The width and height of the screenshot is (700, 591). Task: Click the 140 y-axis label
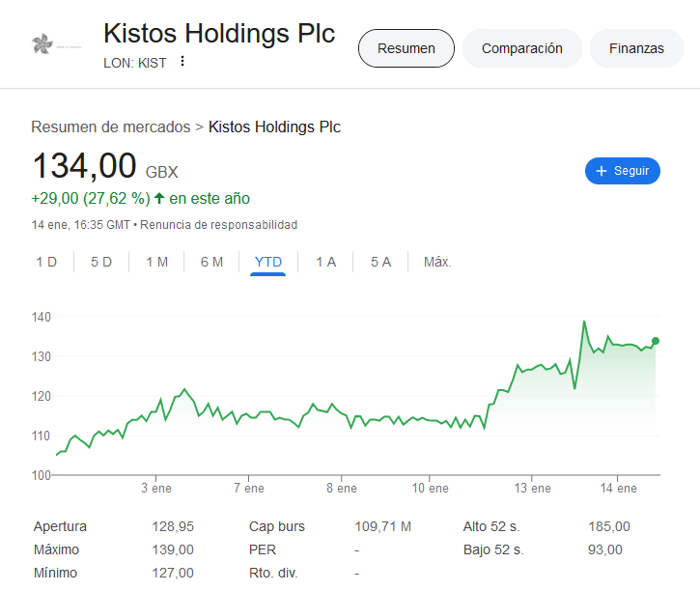(42, 317)
